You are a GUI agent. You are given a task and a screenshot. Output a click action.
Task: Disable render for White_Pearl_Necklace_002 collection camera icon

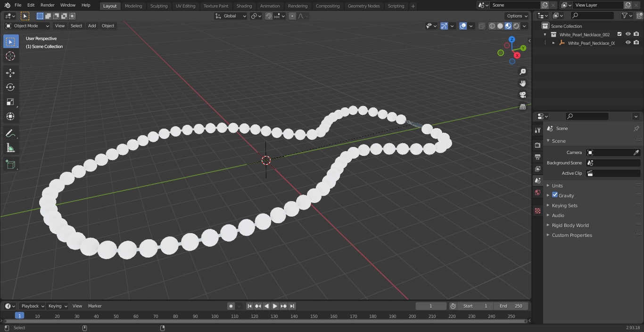coord(636,34)
